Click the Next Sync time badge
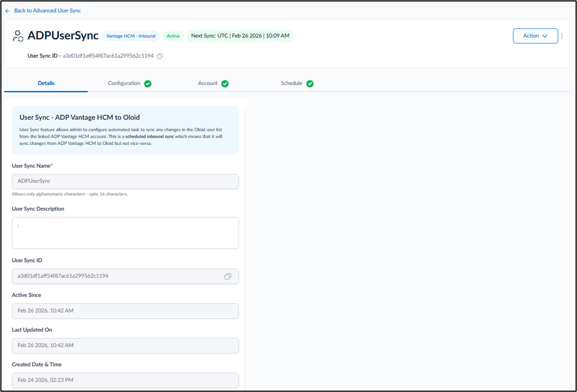Viewport: 577px width, 392px height. pyautogui.click(x=240, y=36)
